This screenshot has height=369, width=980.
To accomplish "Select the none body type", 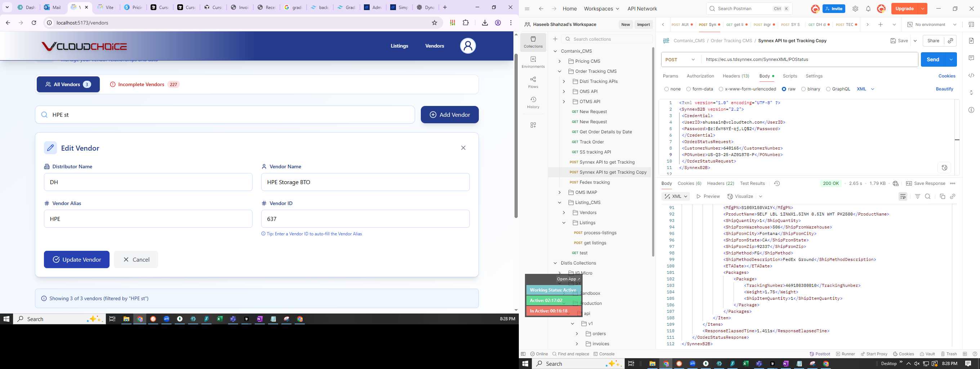I will 672,89.
